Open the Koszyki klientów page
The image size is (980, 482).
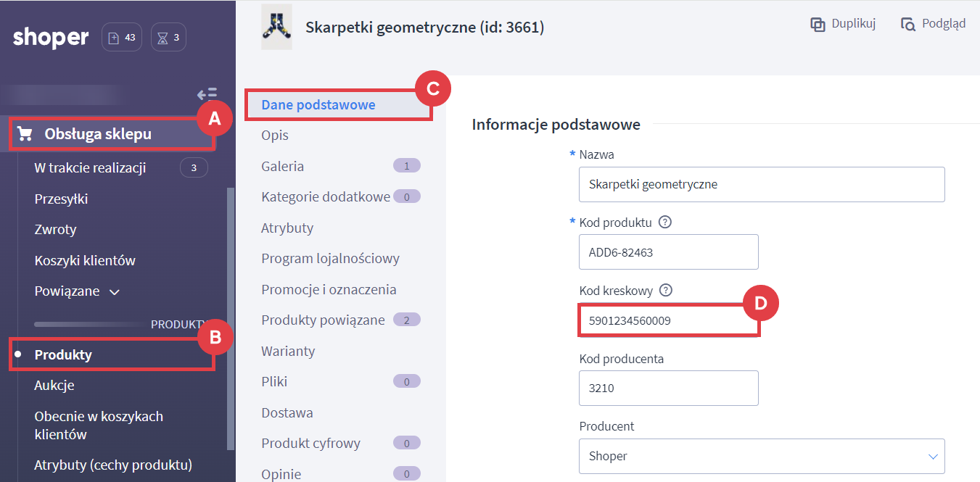(x=85, y=260)
